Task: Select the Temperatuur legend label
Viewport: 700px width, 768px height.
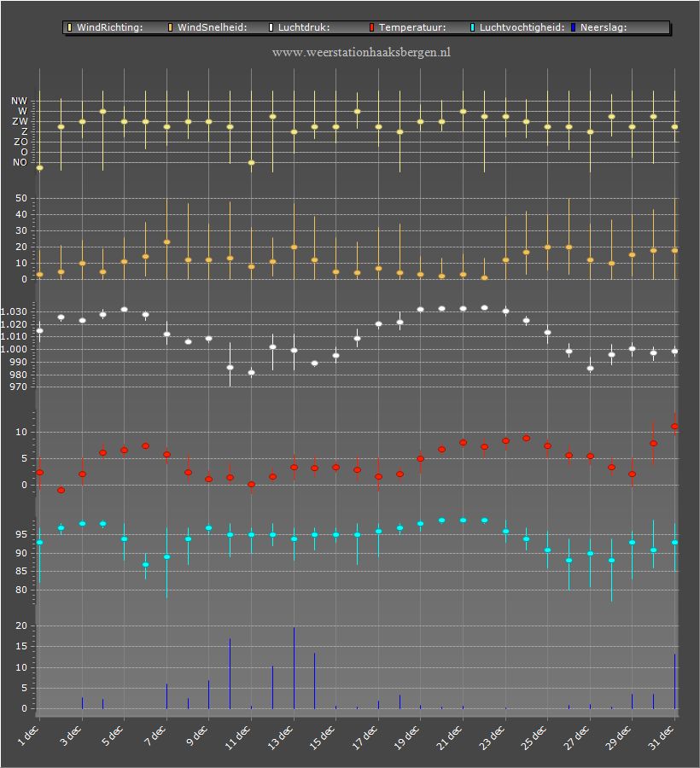Action: click(412, 27)
